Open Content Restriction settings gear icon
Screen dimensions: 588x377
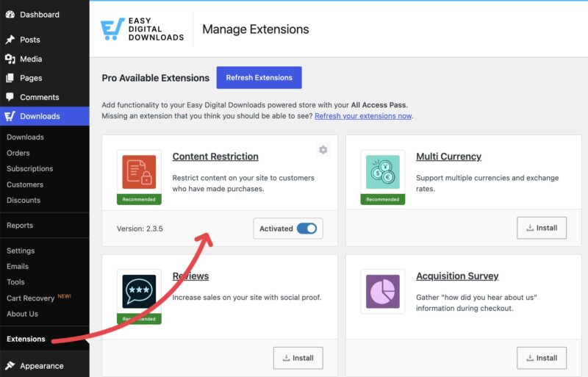coord(323,150)
